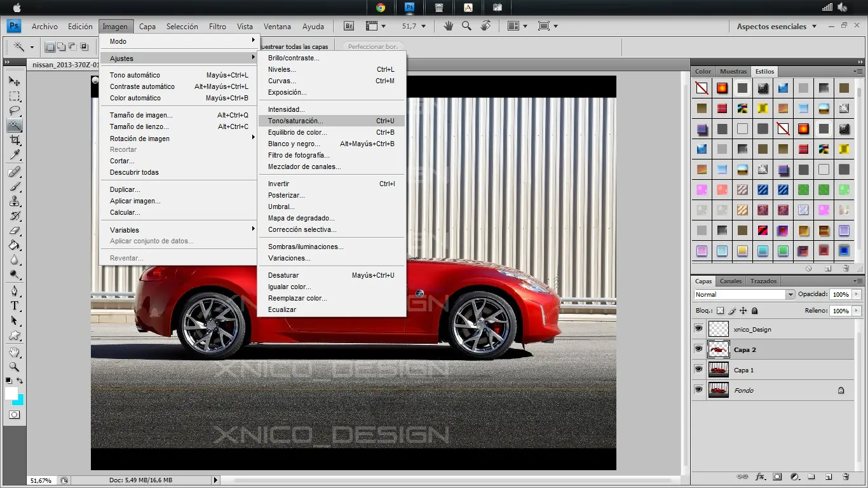
Task: Select the Spot Healing Brush tool
Action: tap(14, 172)
